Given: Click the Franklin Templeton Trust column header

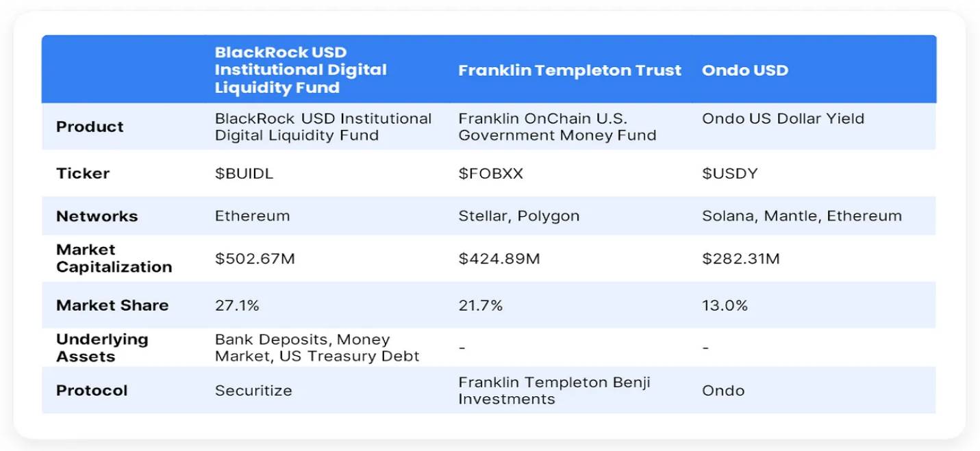Looking at the screenshot, I should (570, 70).
